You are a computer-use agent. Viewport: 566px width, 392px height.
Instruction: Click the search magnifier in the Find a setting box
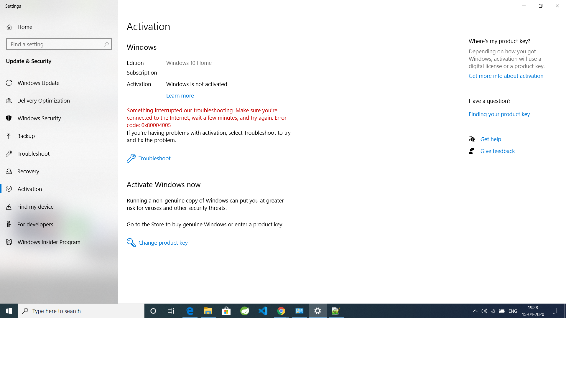click(x=106, y=44)
